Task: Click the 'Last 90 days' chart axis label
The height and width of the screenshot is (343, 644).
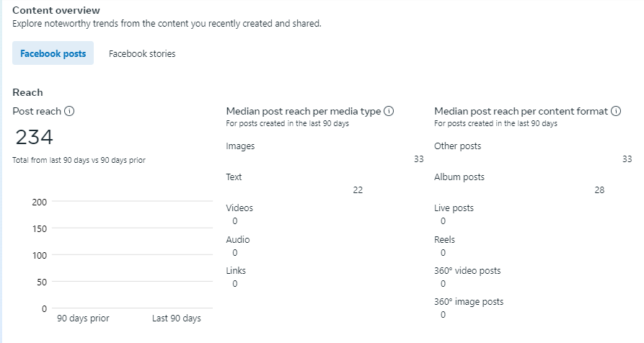Action: [x=177, y=318]
